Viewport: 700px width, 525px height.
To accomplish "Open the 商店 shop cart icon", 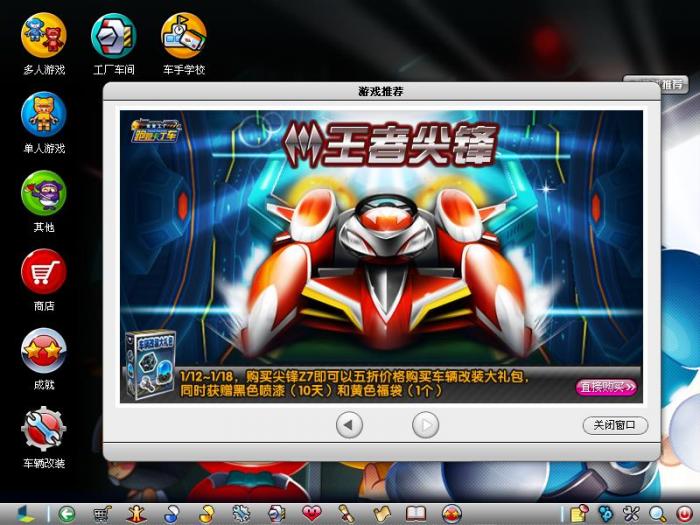I will coord(44,271).
